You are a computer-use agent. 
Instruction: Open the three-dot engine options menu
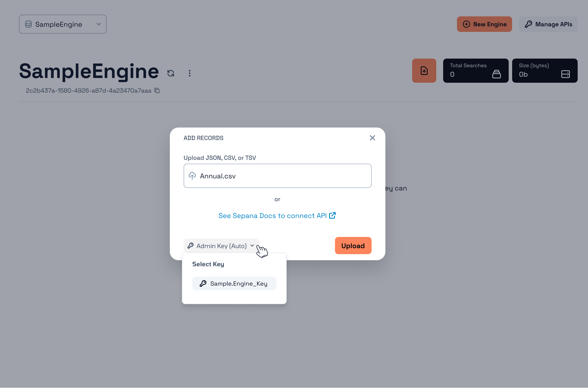point(189,73)
